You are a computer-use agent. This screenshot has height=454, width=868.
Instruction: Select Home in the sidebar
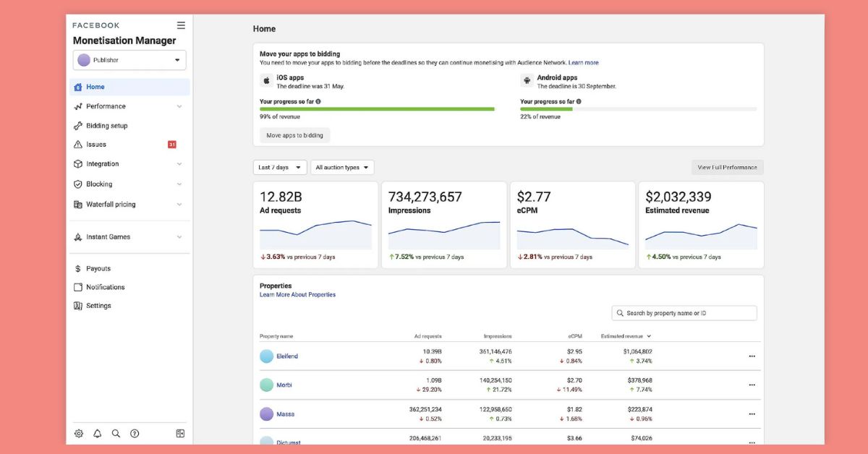click(130, 87)
